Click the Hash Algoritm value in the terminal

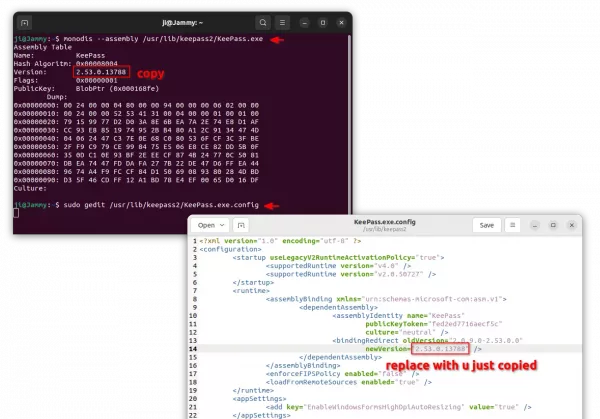pos(96,64)
